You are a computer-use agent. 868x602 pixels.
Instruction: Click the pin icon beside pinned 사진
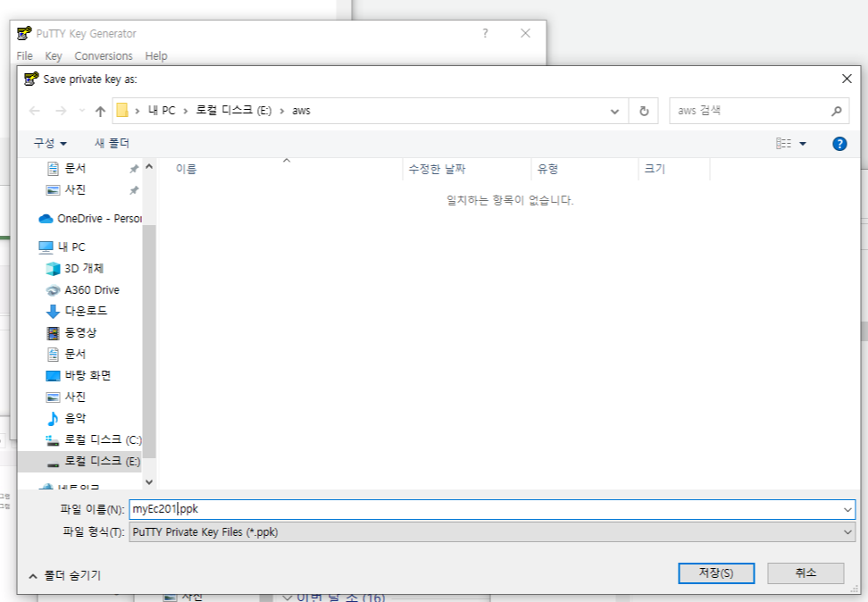coord(134,190)
